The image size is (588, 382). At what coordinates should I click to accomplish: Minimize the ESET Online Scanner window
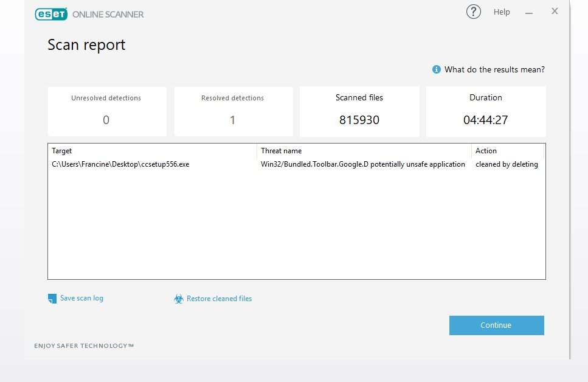(529, 13)
